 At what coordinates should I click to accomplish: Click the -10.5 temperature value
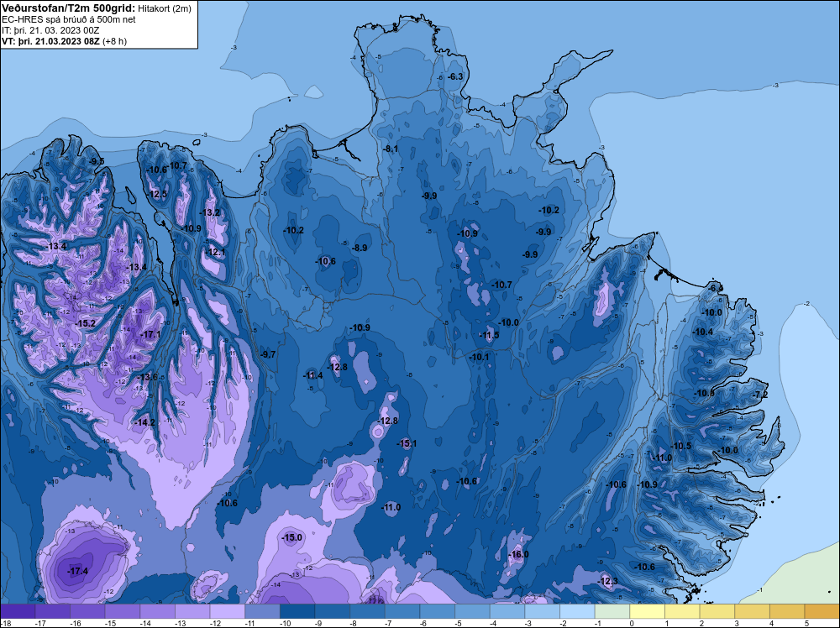click(681, 446)
